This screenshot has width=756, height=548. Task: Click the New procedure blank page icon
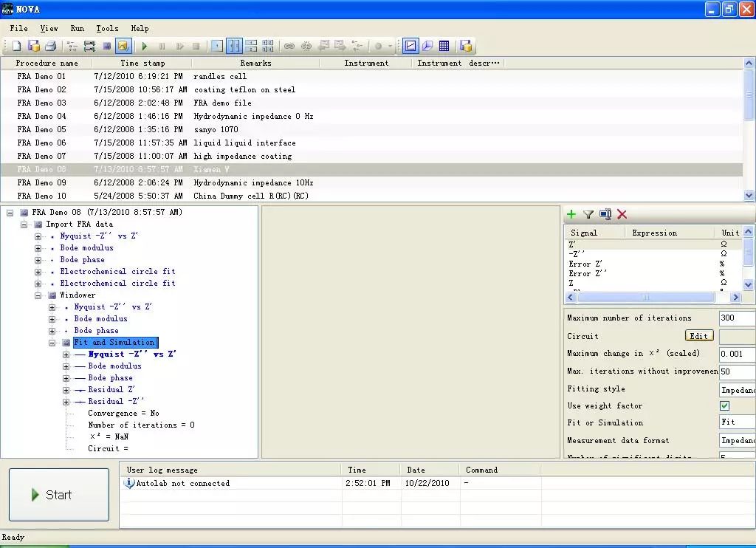[x=16, y=46]
